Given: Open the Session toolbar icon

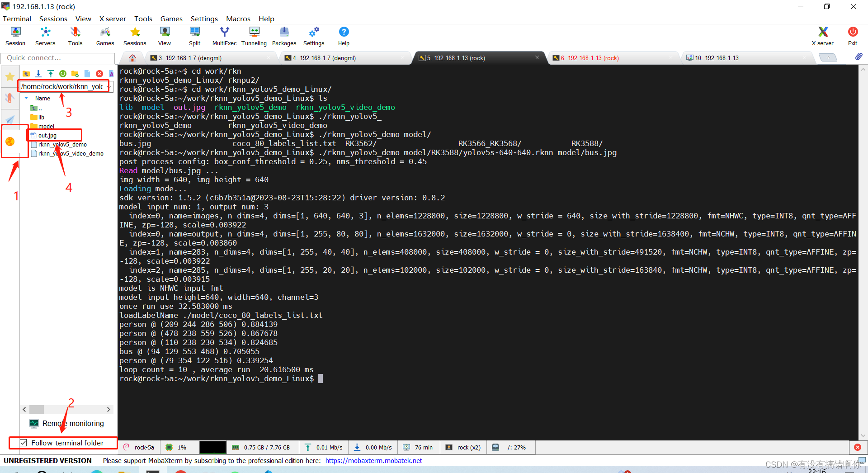Looking at the screenshot, I should (15, 36).
